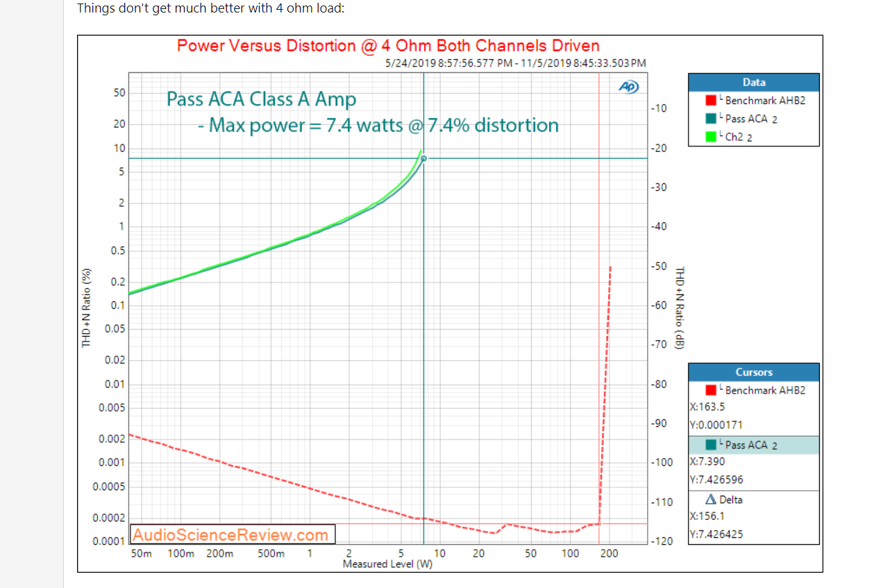Viewport: 890px width, 588px height.
Task: Click the 'Pass ACA 2' label in Data legend
Action: pos(751,119)
